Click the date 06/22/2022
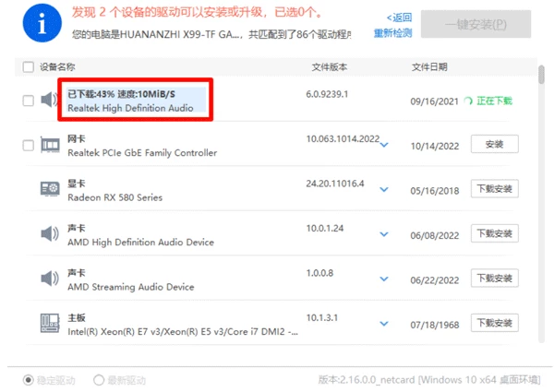The width and height of the screenshot is (554, 392). [435, 280]
